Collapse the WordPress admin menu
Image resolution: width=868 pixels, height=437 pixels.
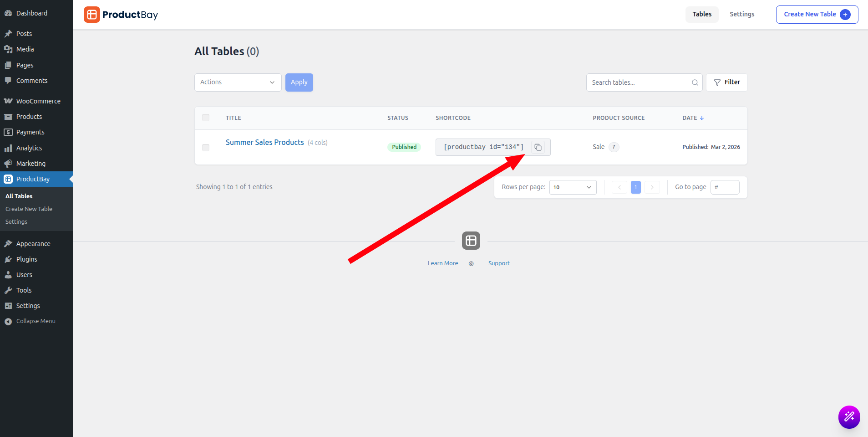(36, 321)
